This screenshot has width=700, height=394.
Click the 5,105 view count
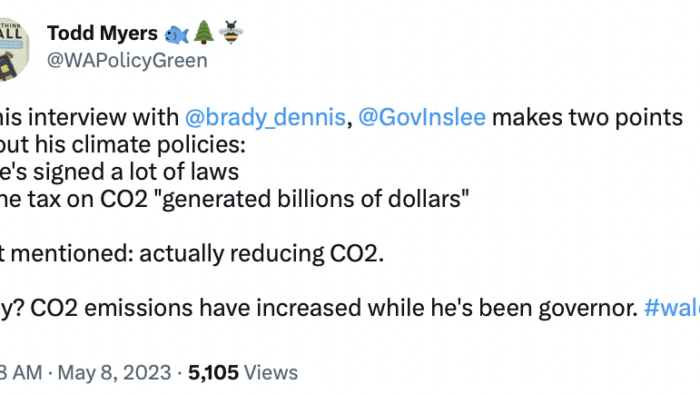(213, 373)
